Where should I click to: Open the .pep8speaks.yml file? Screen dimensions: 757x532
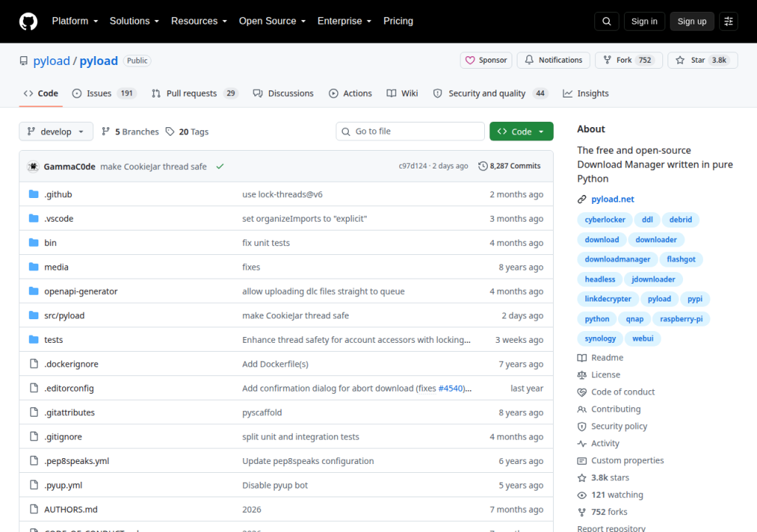77,461
